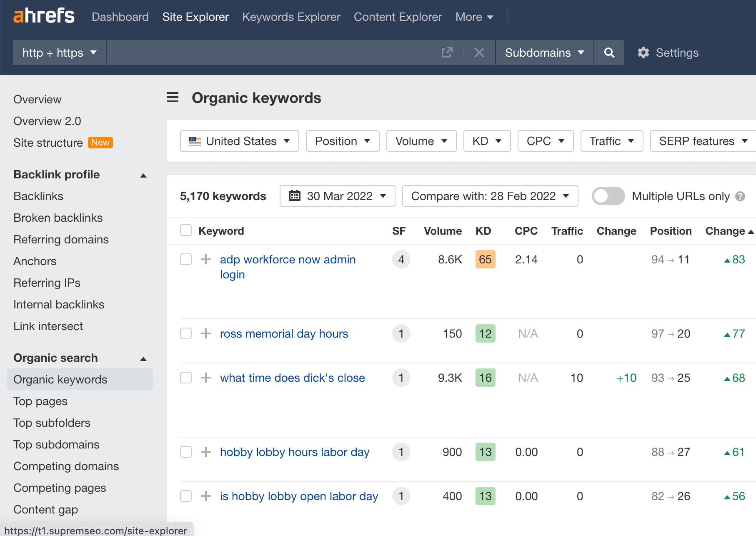Check ross memorial day hours row

click(x=186, y=333)
